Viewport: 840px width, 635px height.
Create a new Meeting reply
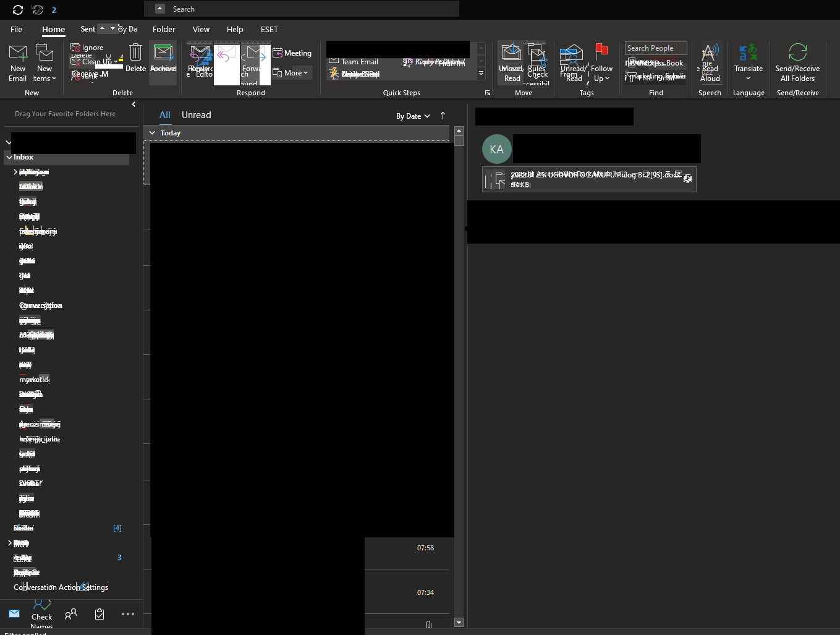coord(292,53)
